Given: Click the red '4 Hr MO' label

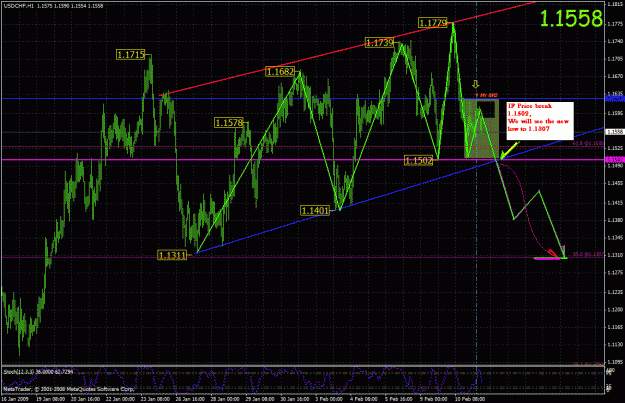Looking at the screenshot, I should 487,95.
